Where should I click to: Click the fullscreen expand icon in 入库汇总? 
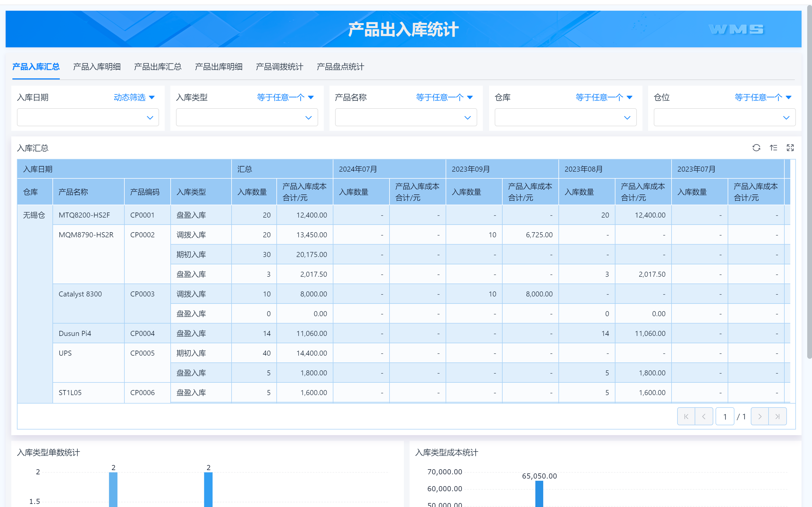[790, 148]
